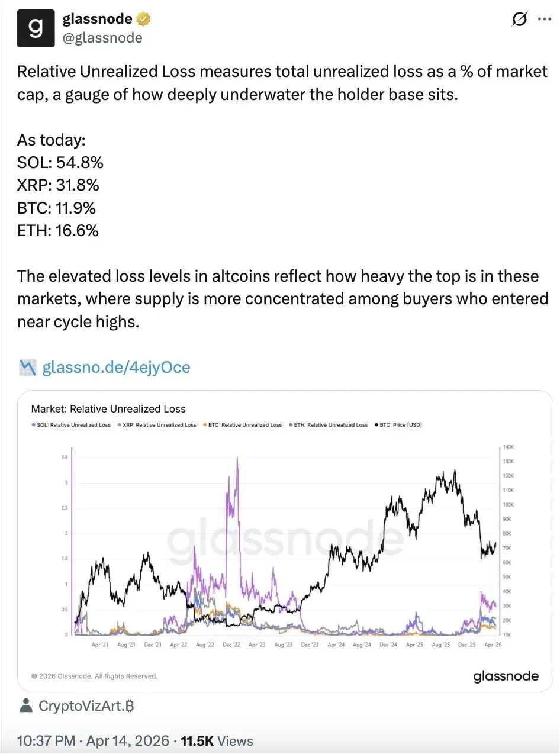Toggle BTC Price USD legend entry

pyautogui.click(x=398, y=425)
